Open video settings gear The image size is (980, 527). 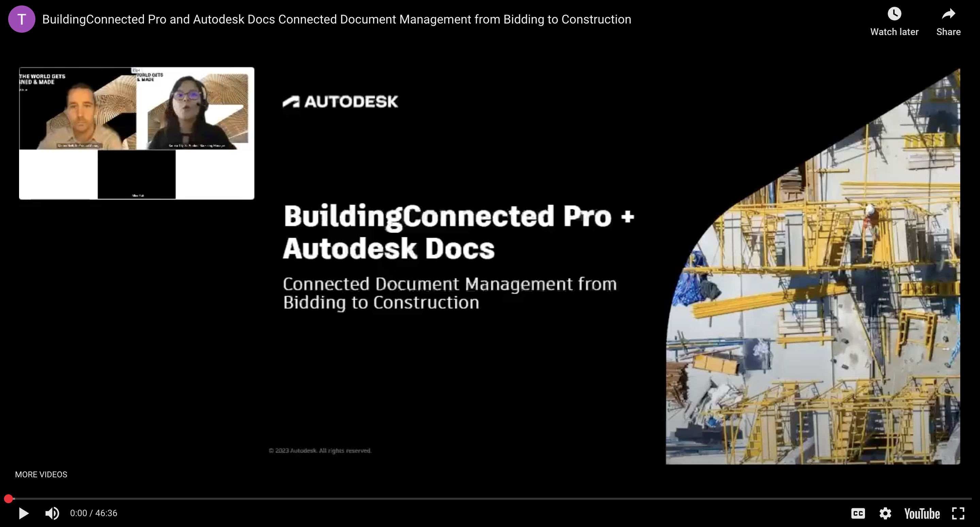pos(885,513)
